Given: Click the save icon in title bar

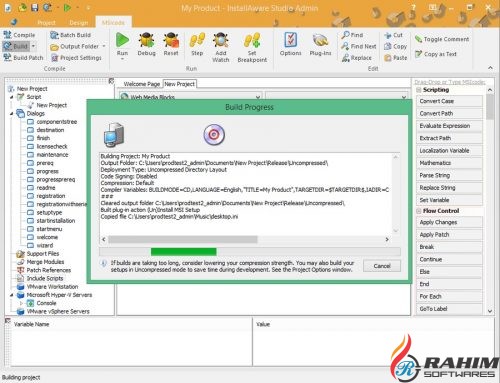Looking at the screenshot, I should (x=35, y=7).
